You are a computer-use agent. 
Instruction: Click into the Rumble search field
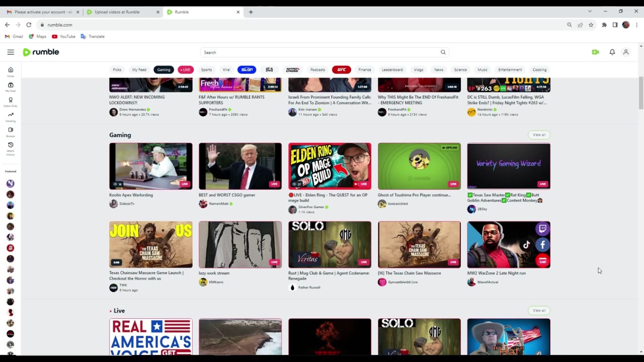point(319,52)
